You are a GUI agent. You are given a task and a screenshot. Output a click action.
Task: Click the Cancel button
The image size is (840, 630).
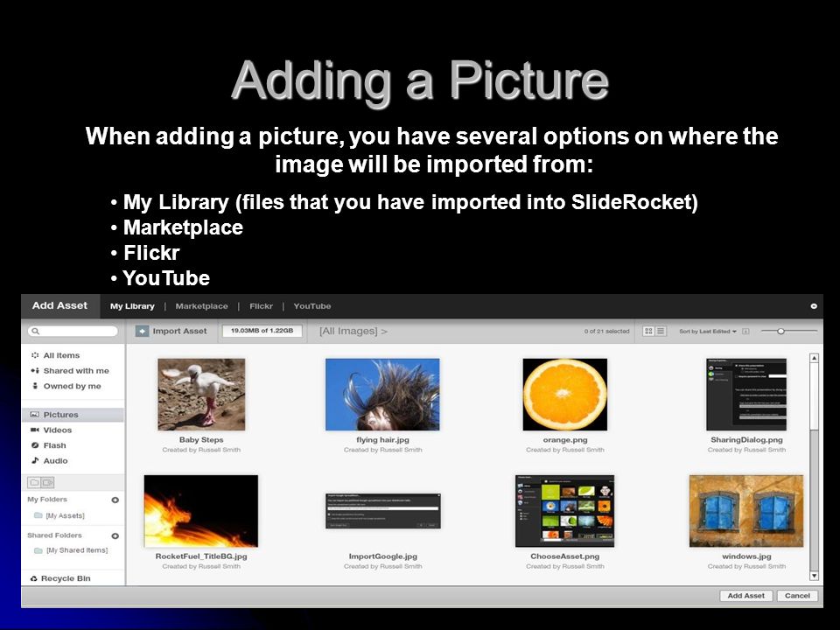[797, 596]
